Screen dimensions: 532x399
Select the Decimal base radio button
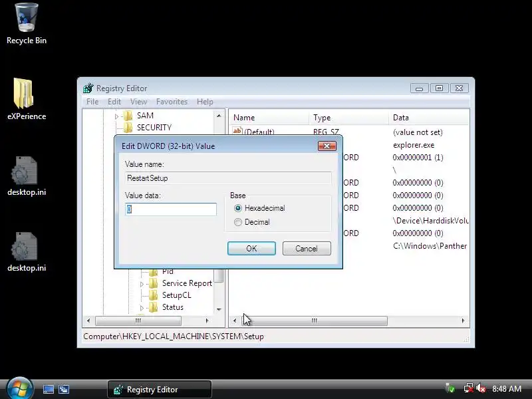tap(238, 222)
